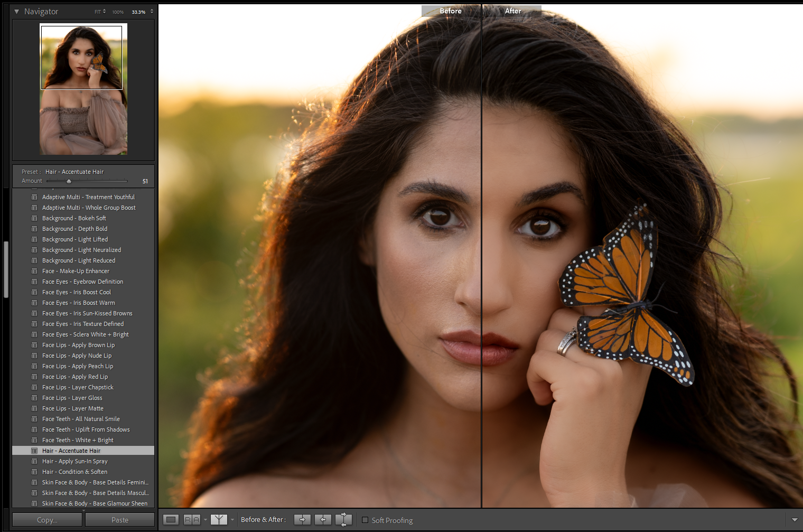
Task: Click the Navigator preview thumbnail
Action: (x=82, y=89)
